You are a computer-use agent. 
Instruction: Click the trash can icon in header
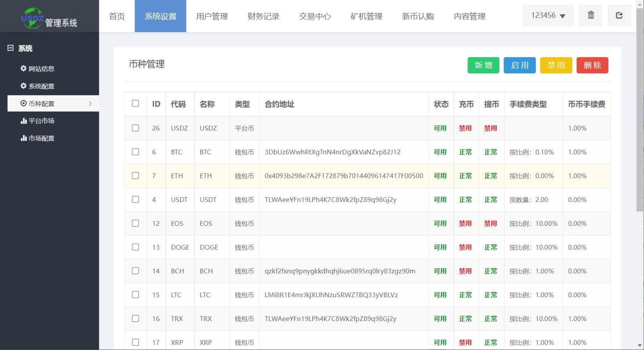point(591,15)
